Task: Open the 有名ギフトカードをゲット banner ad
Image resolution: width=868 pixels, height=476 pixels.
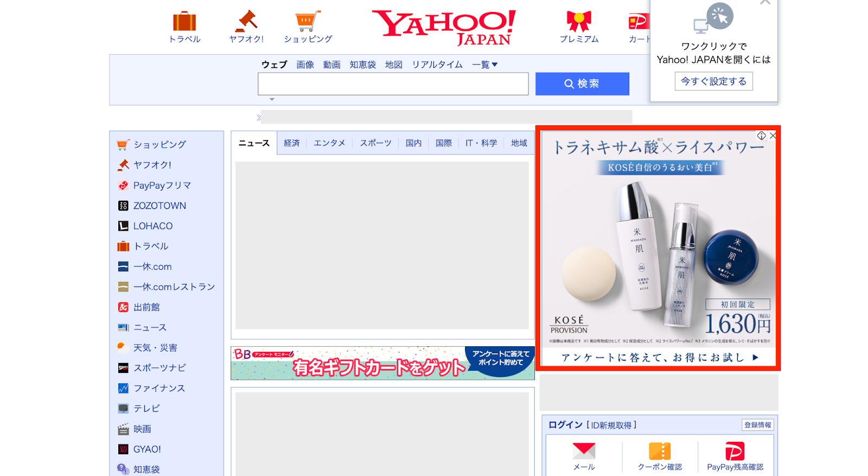Action: coord(382,363)
